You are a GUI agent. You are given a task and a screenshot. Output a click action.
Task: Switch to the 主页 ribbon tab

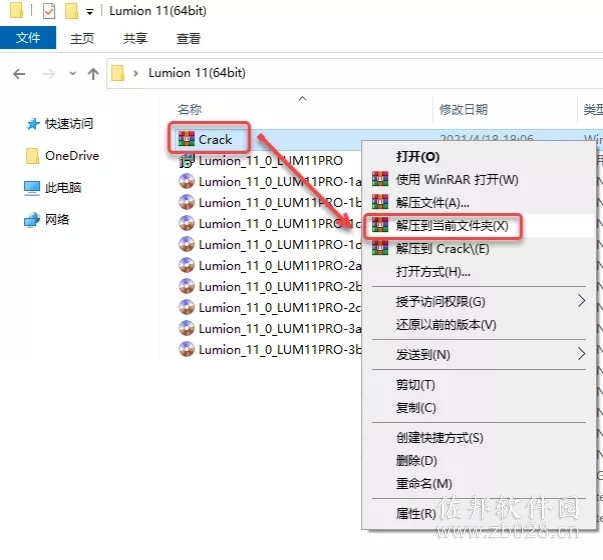82,38
